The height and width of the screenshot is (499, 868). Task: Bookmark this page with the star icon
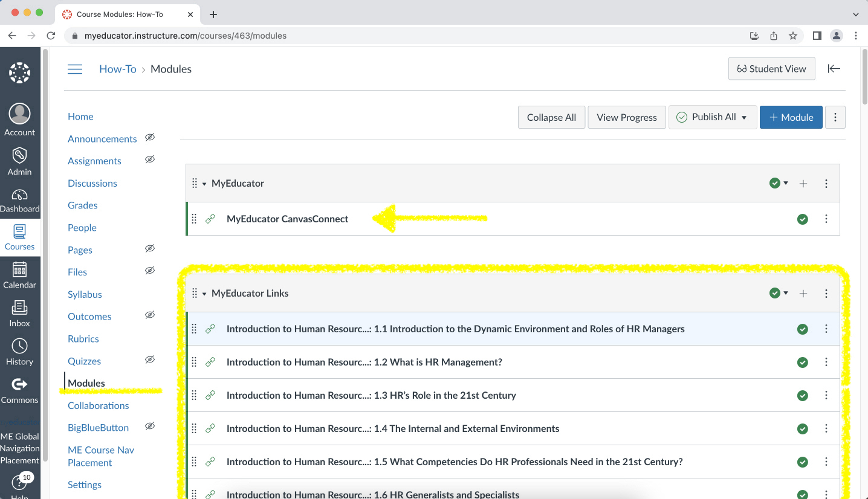click(x=793, y=36)
